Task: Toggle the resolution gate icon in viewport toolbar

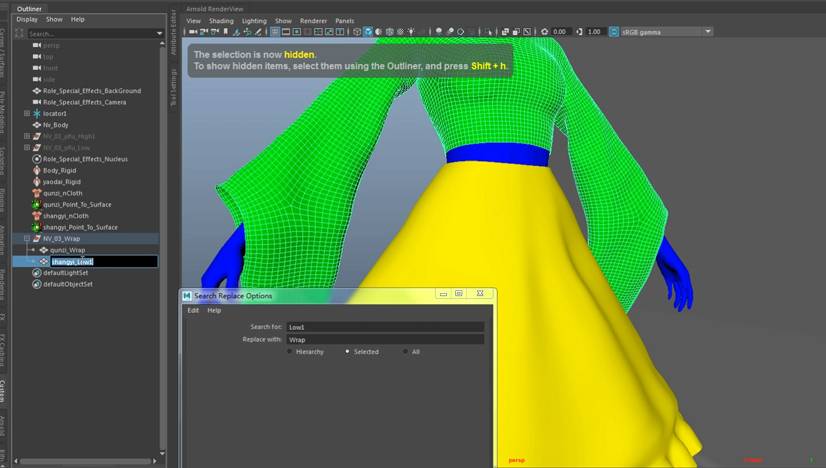Action: click(x=297, y=32)
